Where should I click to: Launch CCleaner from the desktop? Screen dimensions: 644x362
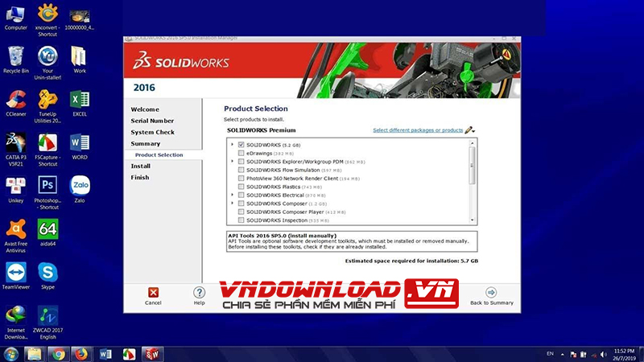[15, 104]
